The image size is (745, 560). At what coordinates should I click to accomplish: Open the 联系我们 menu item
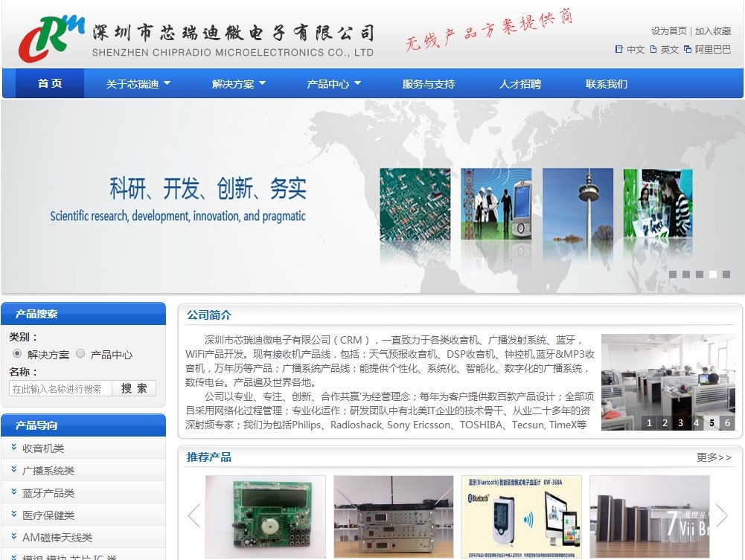[x=606, y=84]
